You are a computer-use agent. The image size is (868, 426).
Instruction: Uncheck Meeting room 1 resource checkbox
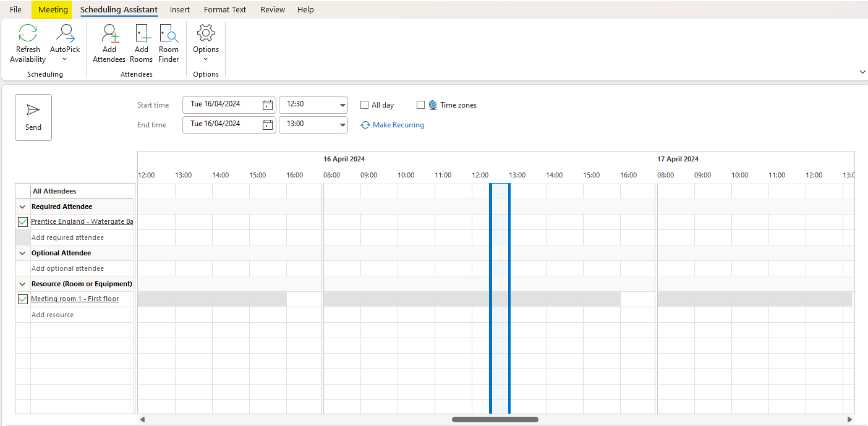23,299
